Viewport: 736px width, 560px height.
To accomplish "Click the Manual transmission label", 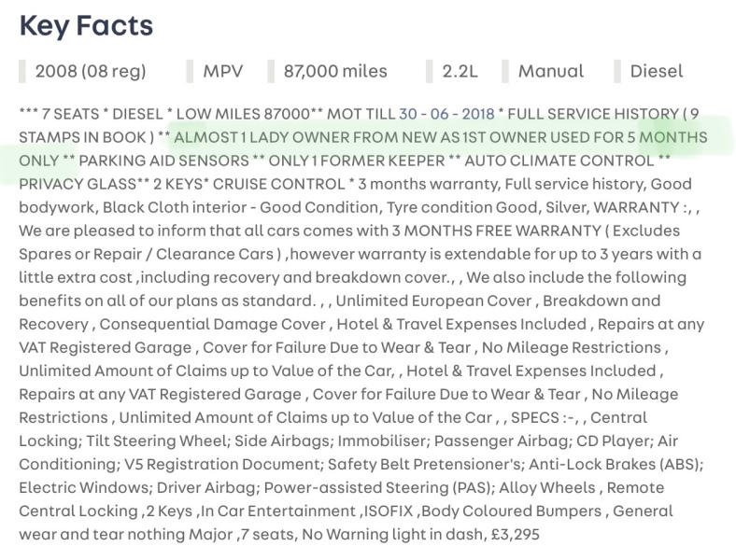I will (x=551, y=71).
